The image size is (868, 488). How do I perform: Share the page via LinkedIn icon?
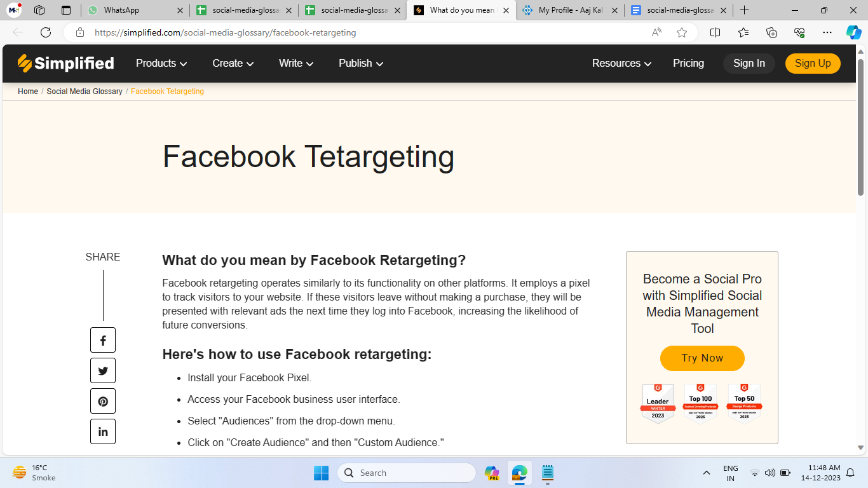pyautogui.click(x=103, y=431)
